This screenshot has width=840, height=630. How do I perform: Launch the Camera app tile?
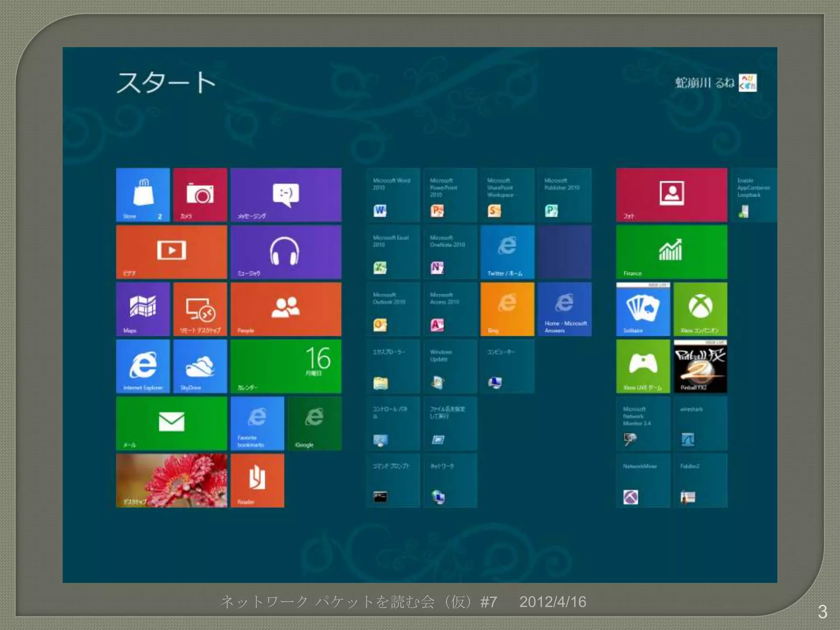coord(200,195)
